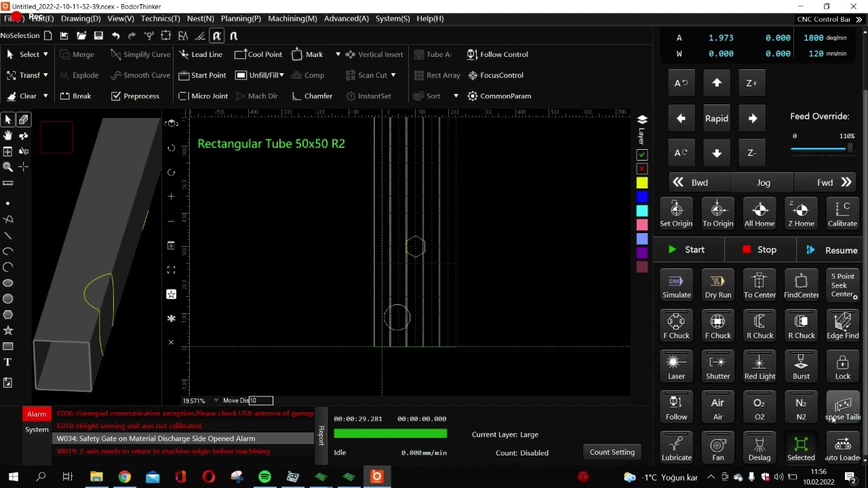Expand the Transf dropdown arrow
The width and height of the screenshot is (868, 488).
point(45,75)
